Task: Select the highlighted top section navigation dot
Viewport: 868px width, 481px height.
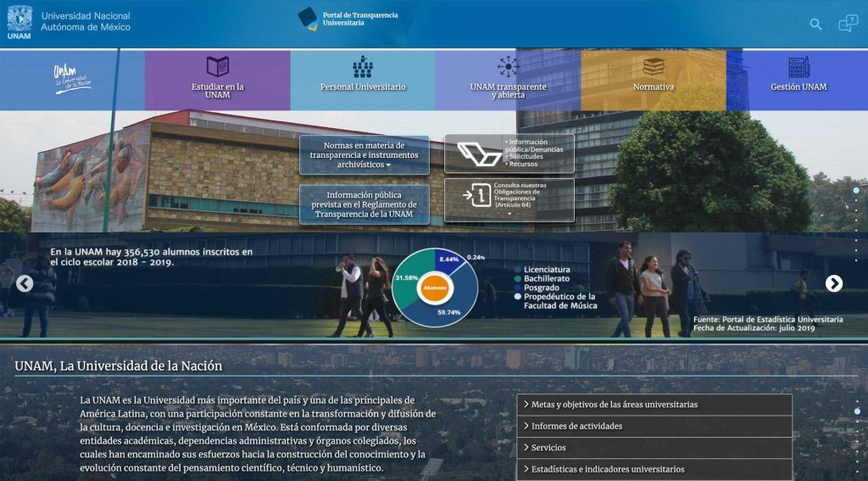Action: click(x=856, y=190)
